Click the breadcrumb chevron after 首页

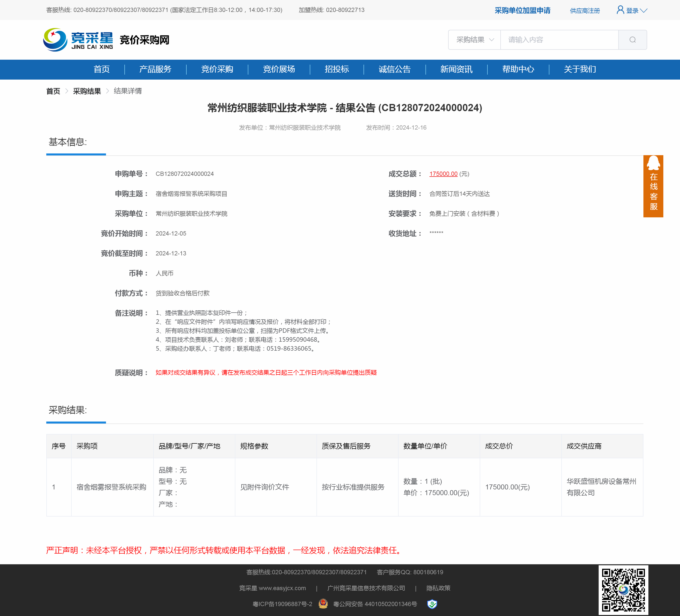coord(66,91)
